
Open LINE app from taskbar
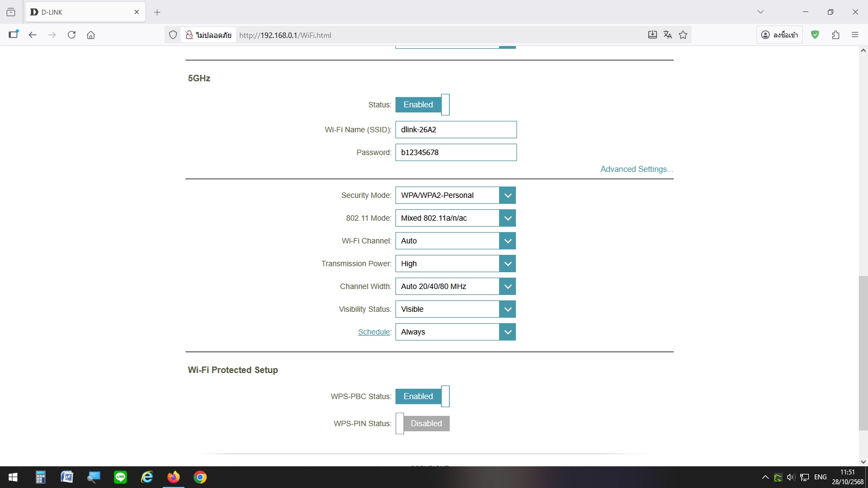tap(120, 477)
